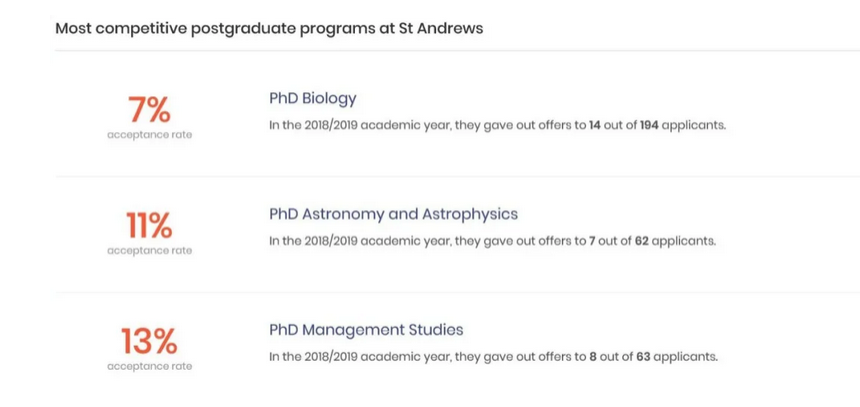Click the Most competitive postgraduate programs heading
860x407 pixels.
pyautogui.click(x=269, y=29)
